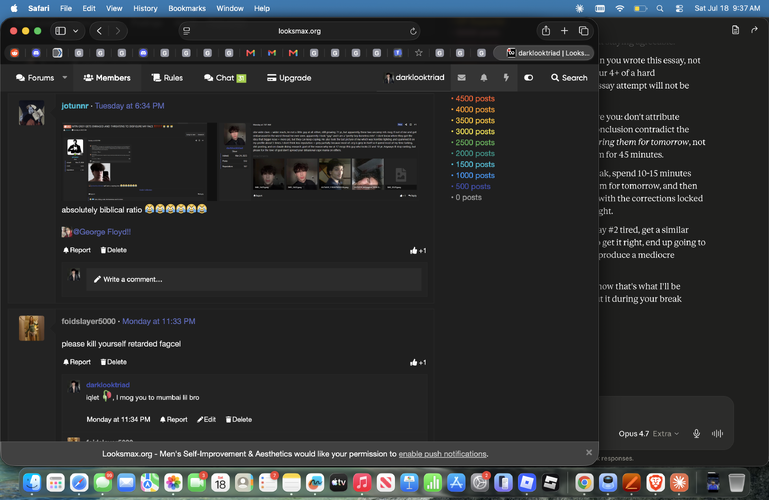Click the Write a comment field
This screenshot has width=769, height=500.
tap(254, 279)
